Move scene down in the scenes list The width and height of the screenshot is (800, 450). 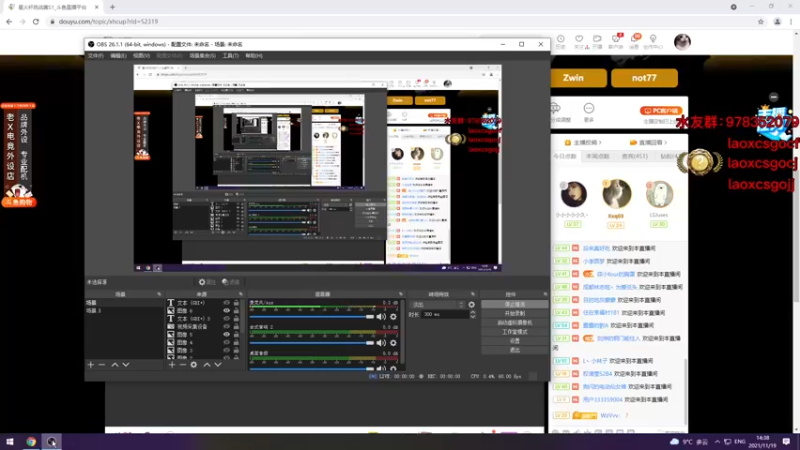126,365
